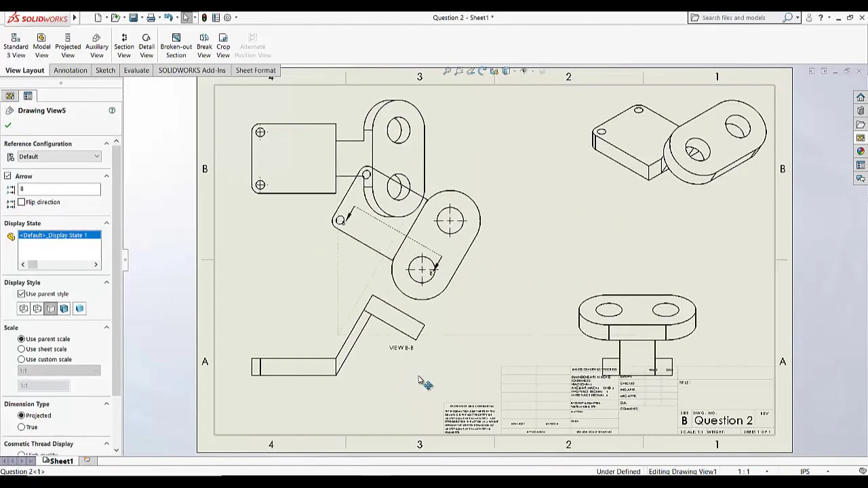The width and height of the screenshot is (868, 488).
Task: Select Use parent scale option
Action: (x=22, y=339)
